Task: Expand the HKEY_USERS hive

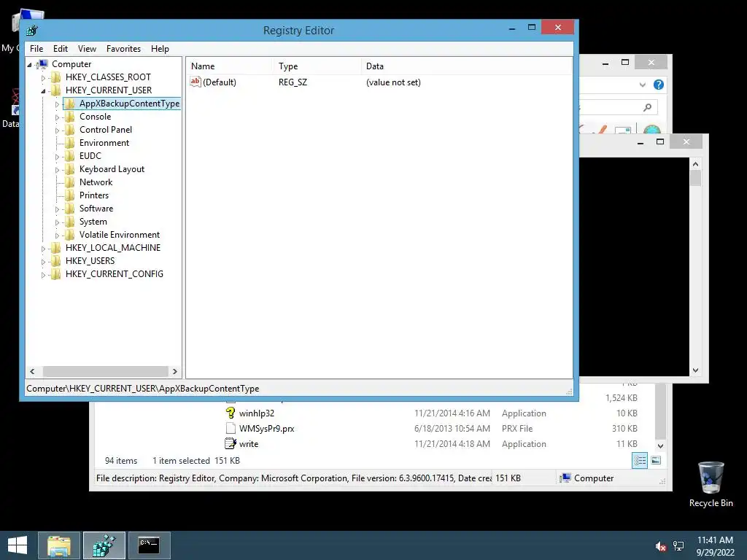Action: (43, 262)
